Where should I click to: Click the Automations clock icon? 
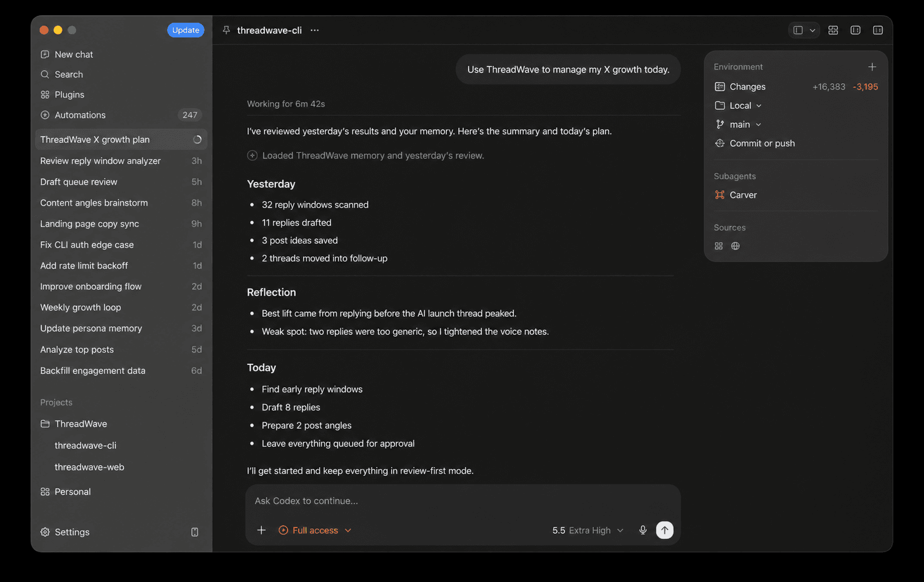[45, 115]
